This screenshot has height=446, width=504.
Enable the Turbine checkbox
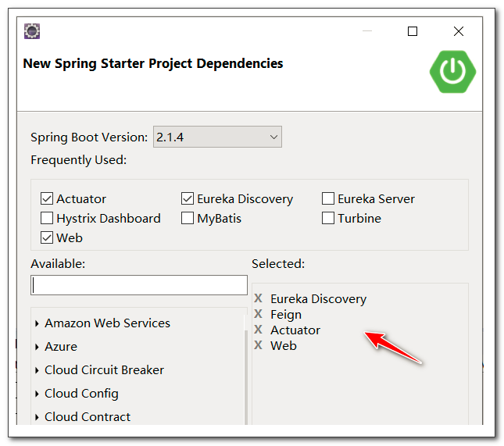point(328,218)
